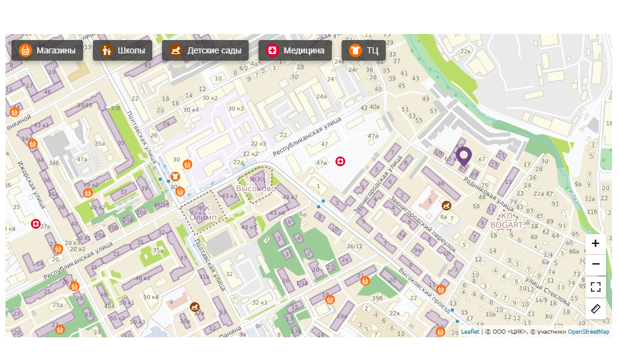Viewport: 620px width, 364px height.
Task: Click the Ижорская улица street label
Action: [x=31, y=184]
